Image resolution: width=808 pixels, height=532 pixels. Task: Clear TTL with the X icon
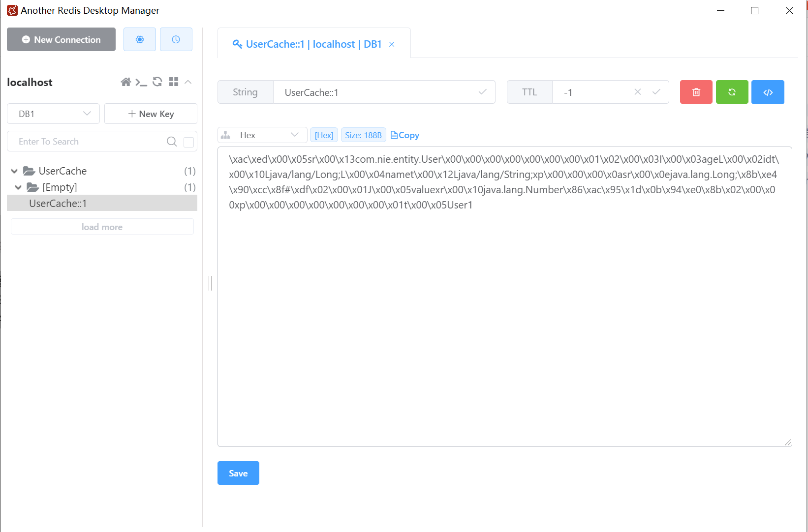click(638, 92)
